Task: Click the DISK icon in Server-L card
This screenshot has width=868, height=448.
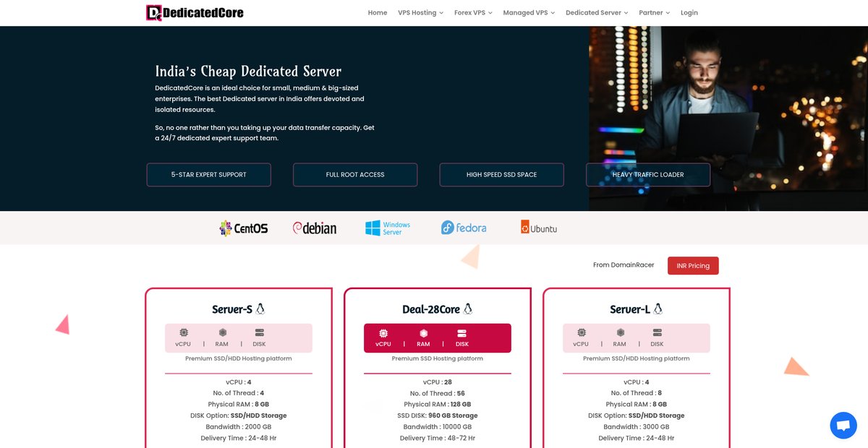Action: [658, 332]
